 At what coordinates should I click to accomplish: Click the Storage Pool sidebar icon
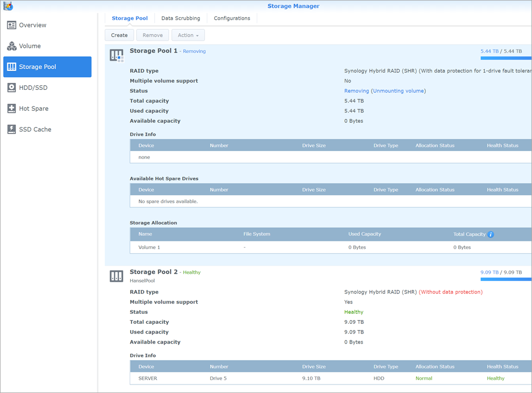(12, 67)
